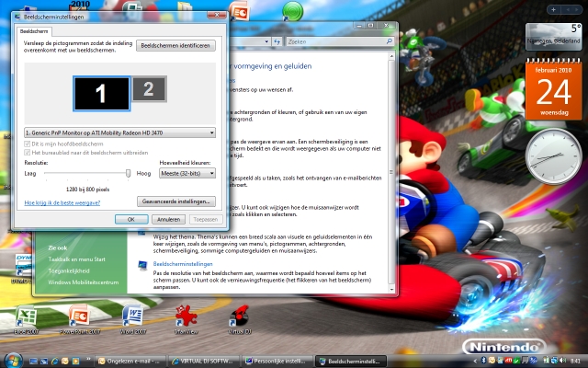Select the Beeldscherm tab
This screenshot has width=588, height=368.
(34, 31)
